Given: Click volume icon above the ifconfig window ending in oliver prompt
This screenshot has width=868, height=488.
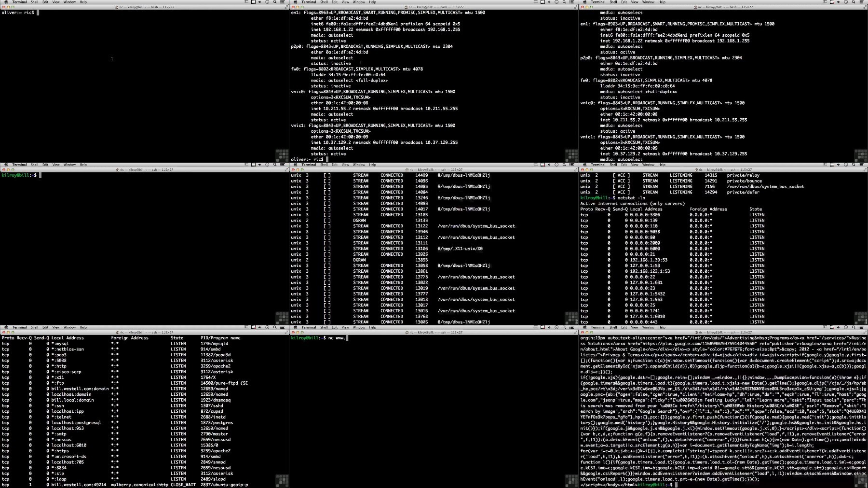Looking at the screenshot, I should point(550,2).
